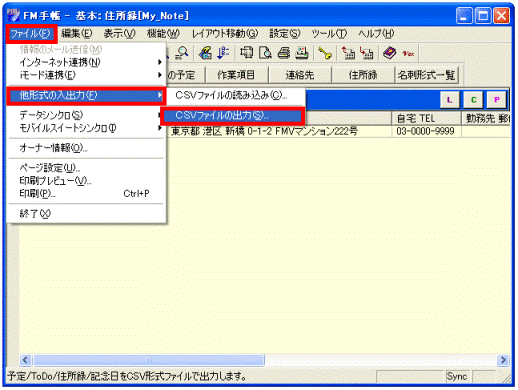Open the ヘルプ(H) menu
Viewport: 518px width, 390px height.
click(x=376, y=34)
